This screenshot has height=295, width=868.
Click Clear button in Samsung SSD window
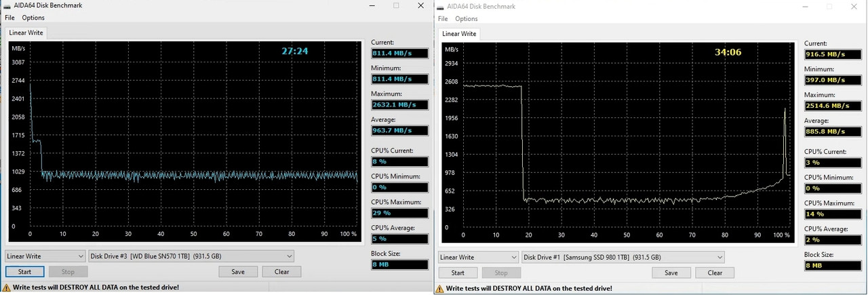coord(715,273)
